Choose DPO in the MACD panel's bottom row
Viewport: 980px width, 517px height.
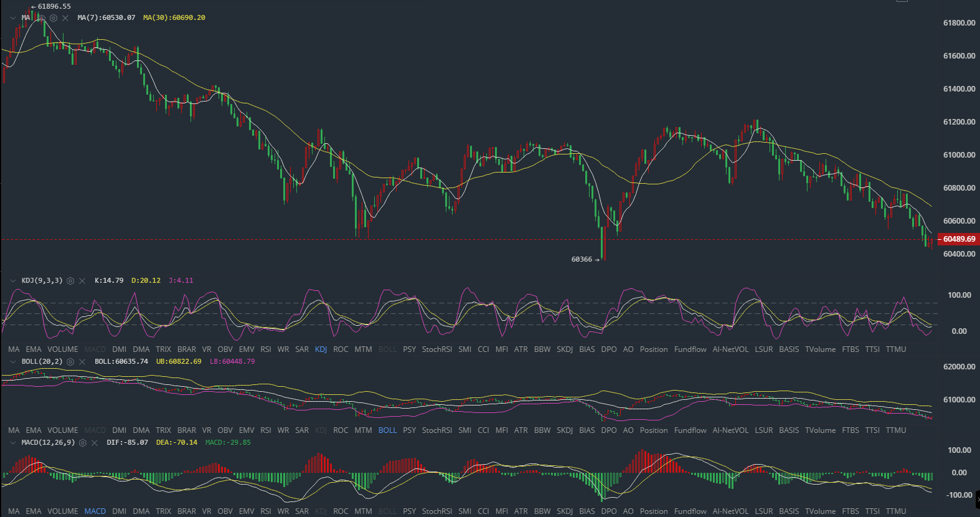click(609, 511)
